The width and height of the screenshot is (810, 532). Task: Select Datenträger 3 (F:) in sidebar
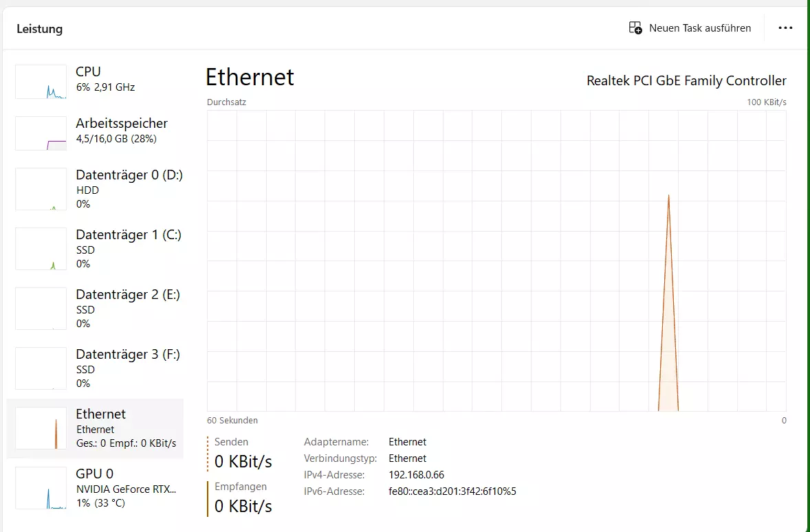click(x=95, y=368)
